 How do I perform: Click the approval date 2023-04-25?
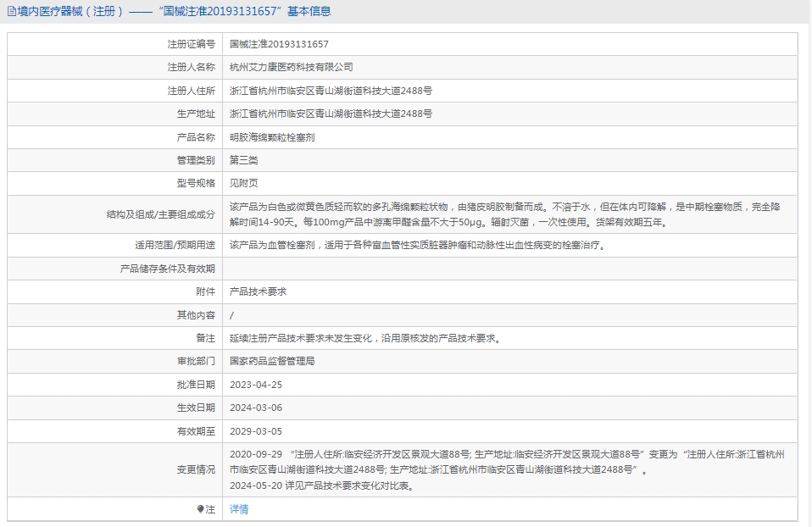255,385
